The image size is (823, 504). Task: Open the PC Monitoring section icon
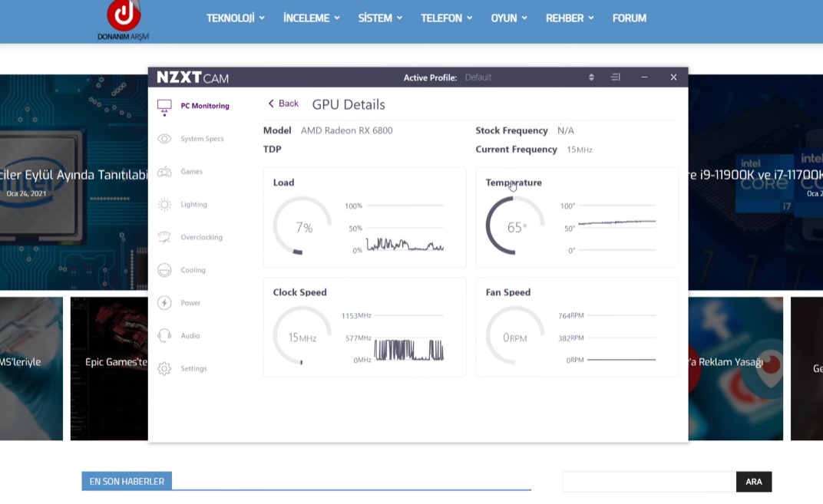tap(164, 107)
